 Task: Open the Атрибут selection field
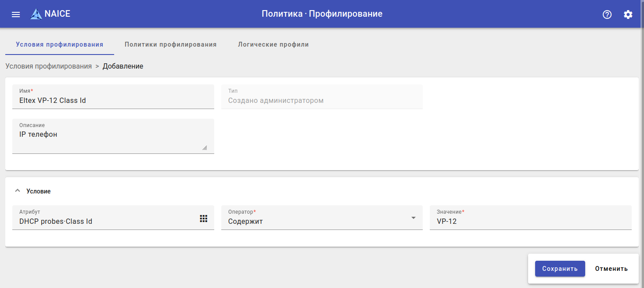point(105,221)
